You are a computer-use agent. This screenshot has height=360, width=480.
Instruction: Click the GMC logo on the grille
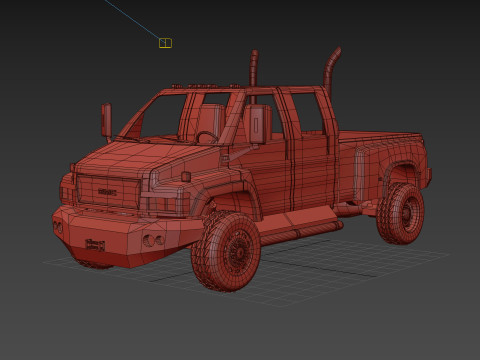[x=107, y=192]
